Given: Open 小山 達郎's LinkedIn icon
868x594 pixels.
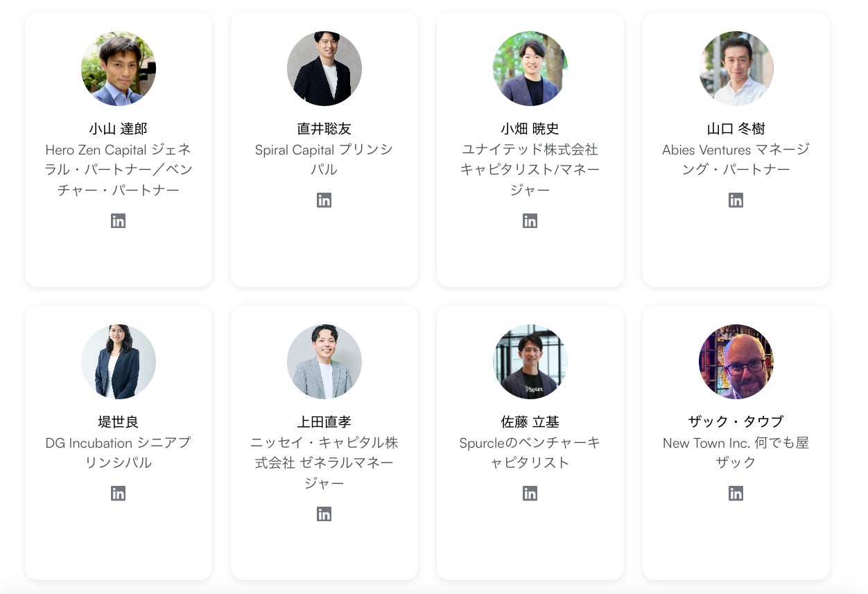Looking at the screenshot, I should (x=118, y=221).
